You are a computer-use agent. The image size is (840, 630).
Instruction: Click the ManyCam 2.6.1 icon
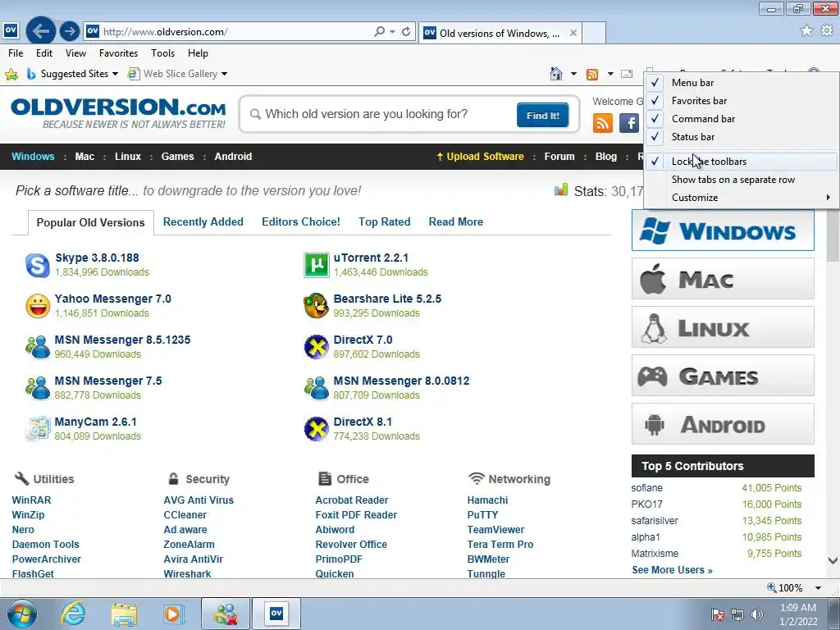[x=38, y=429]
